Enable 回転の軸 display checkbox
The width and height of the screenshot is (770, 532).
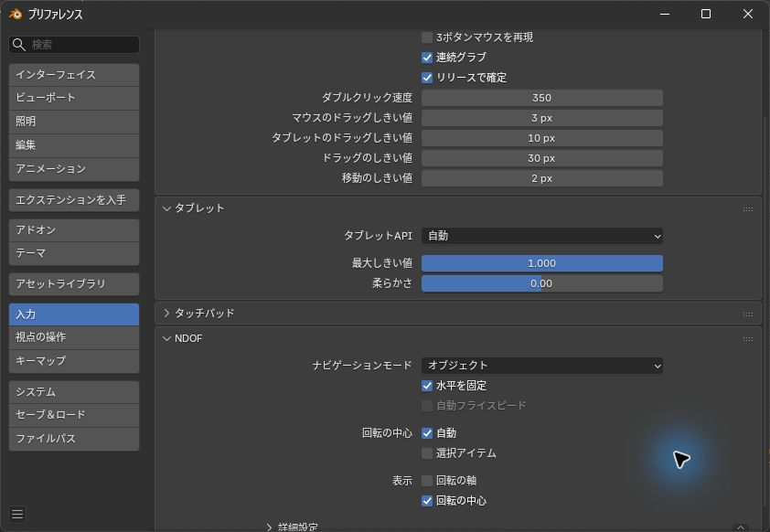[x=427, y=481]
